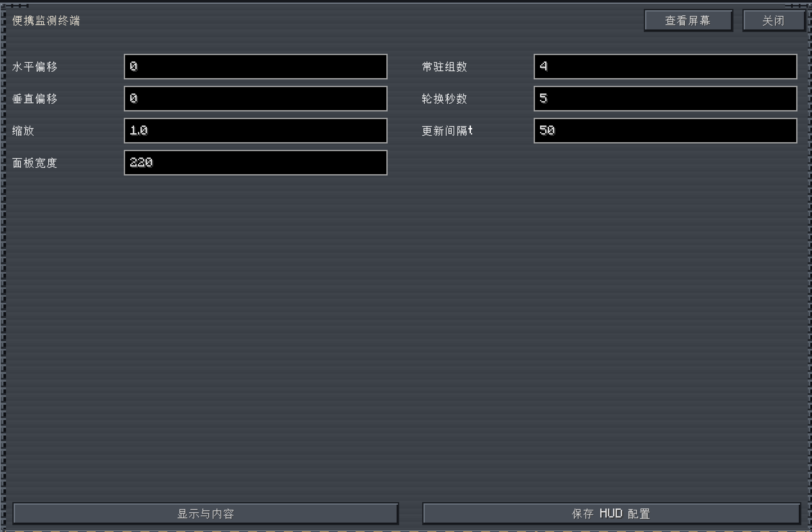
Task: Select the 缩放 value field
Action: tap(256, 131)
